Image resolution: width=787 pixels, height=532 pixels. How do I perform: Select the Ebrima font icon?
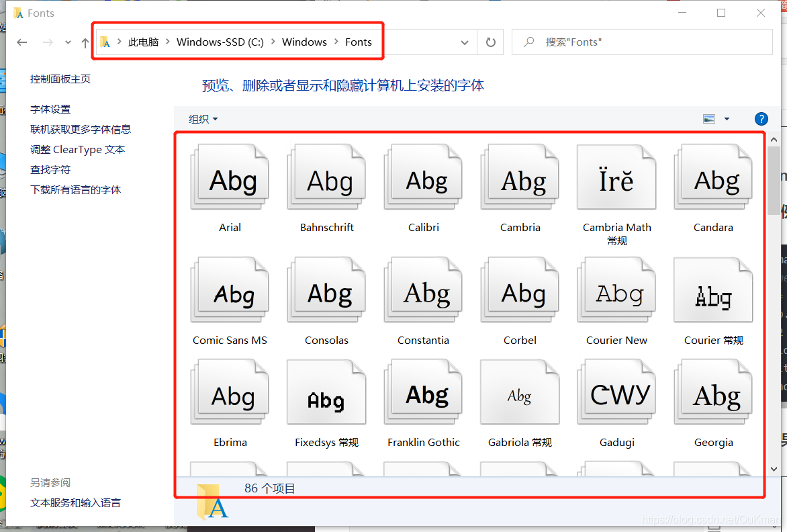click(x=230, y=392)
